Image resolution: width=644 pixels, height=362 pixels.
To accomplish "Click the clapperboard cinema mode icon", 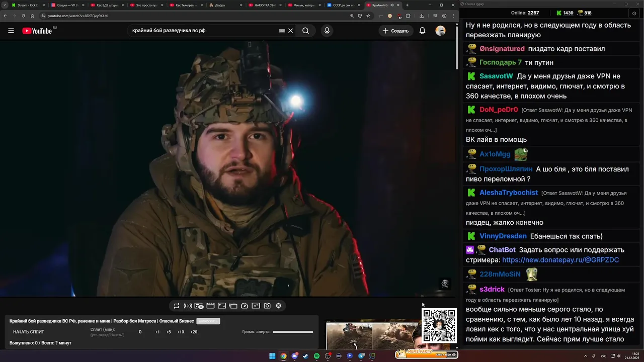I will pyautogui.click(x=210, y=306).
